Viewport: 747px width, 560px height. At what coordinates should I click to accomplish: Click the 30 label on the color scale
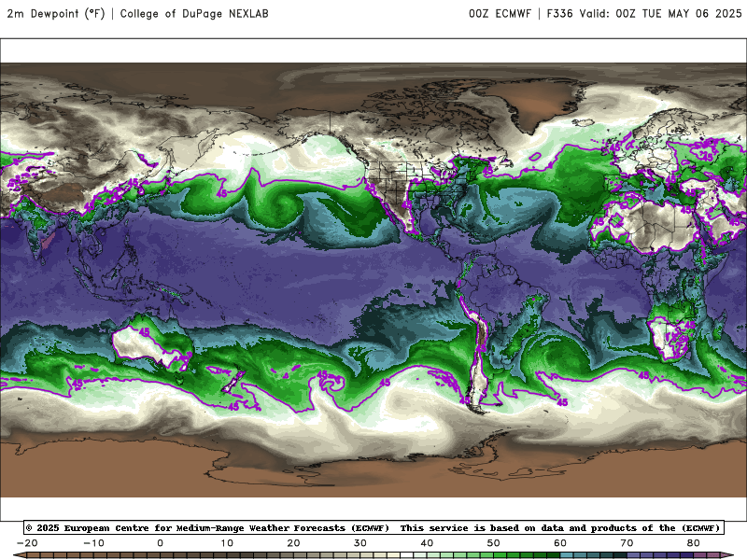tap(360, 543)
